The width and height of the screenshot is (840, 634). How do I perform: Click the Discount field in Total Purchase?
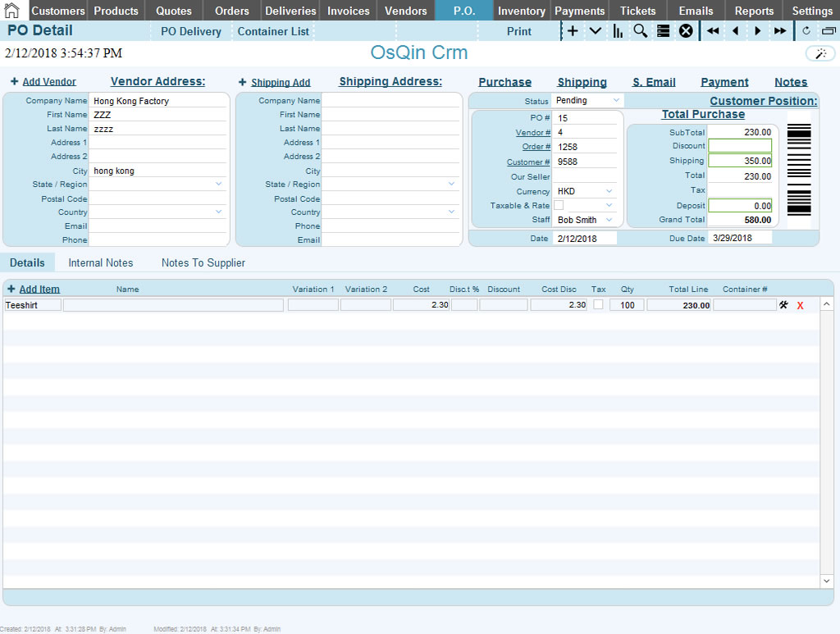coord(740,146)
